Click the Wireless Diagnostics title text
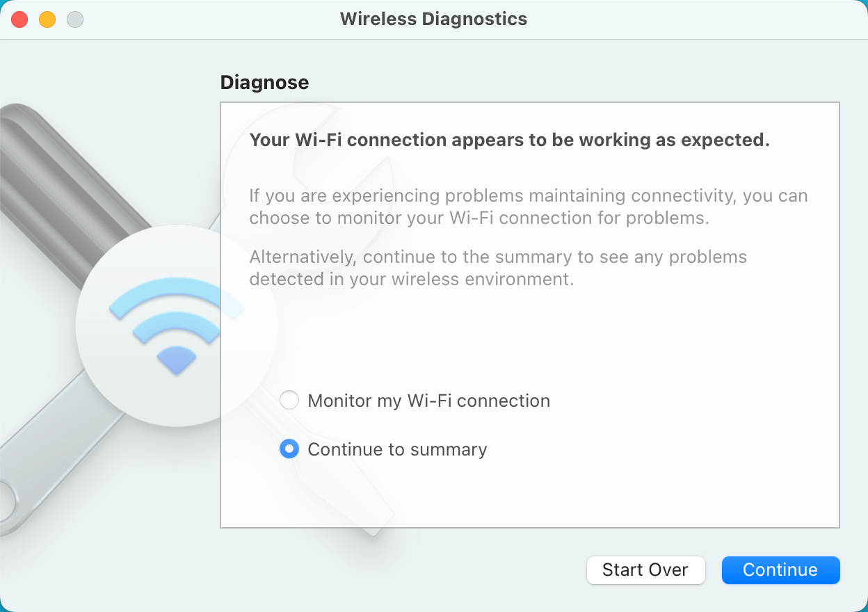This screenshot has width=868, height=612. [x=433, y=19]
